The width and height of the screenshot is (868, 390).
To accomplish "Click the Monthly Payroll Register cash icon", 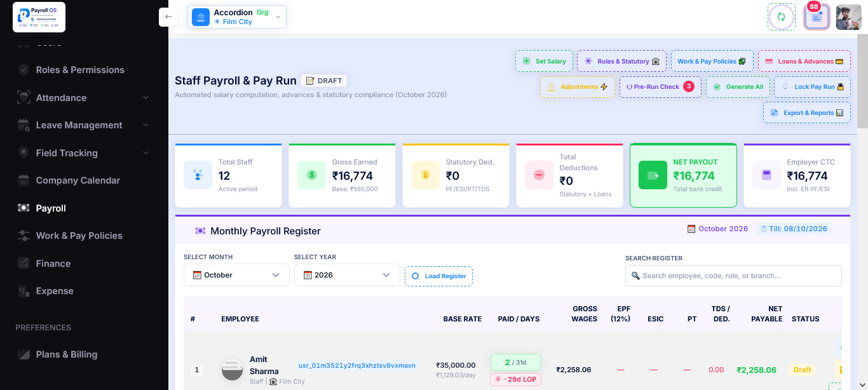I will click(x=200, y=231).
